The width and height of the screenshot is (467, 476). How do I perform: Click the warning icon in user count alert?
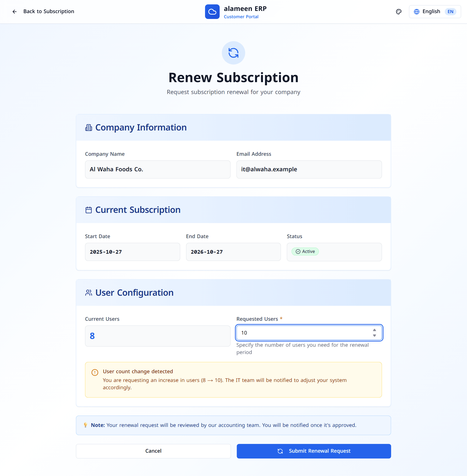tap(95, 372)
